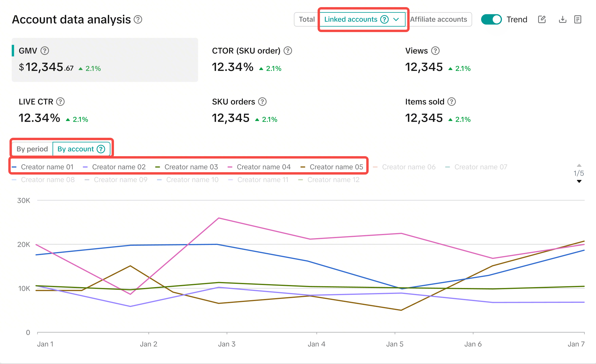This screenshot has width=596, height=364.
Task: Click the GMV help question icon
Action: [45, 51]
